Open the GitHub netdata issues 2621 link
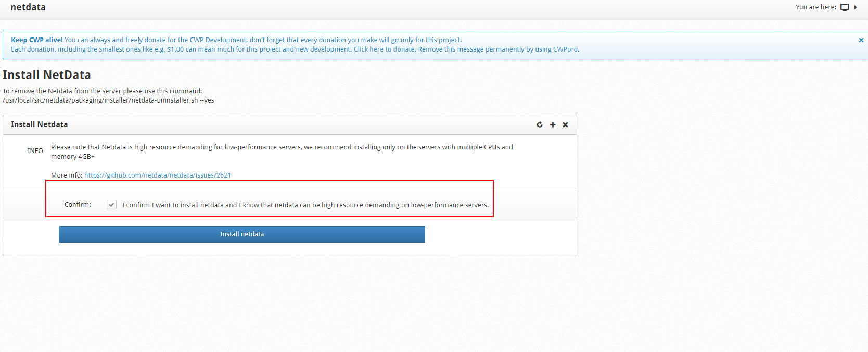This screenshot has height=352, width=868. tap(157, 175)
